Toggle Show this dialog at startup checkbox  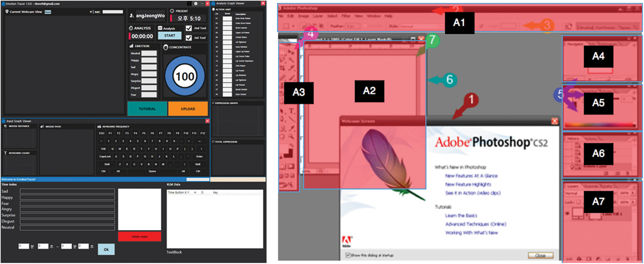348,255
